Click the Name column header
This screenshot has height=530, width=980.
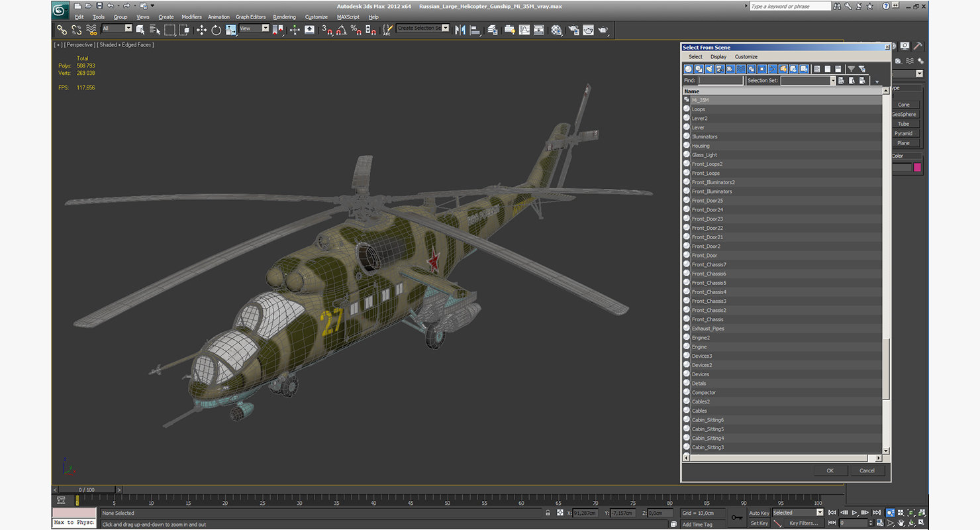coord(782,91)
